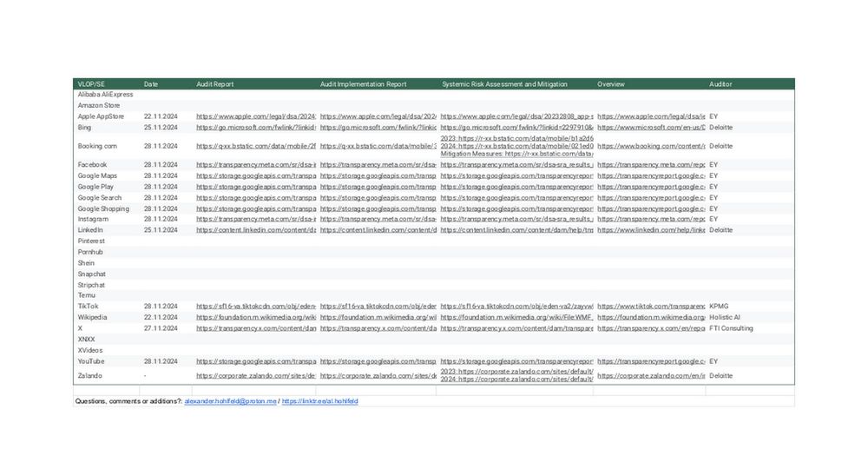Open YouTube audit report link
This screenshot has width=868, height=456.
pyautogui.click(x=256, y=361)
